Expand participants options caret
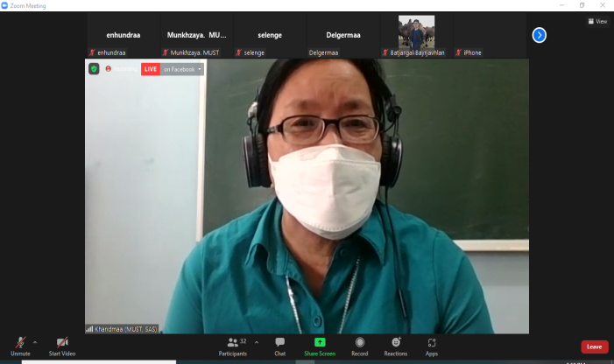614x364 pixels. 257,342
